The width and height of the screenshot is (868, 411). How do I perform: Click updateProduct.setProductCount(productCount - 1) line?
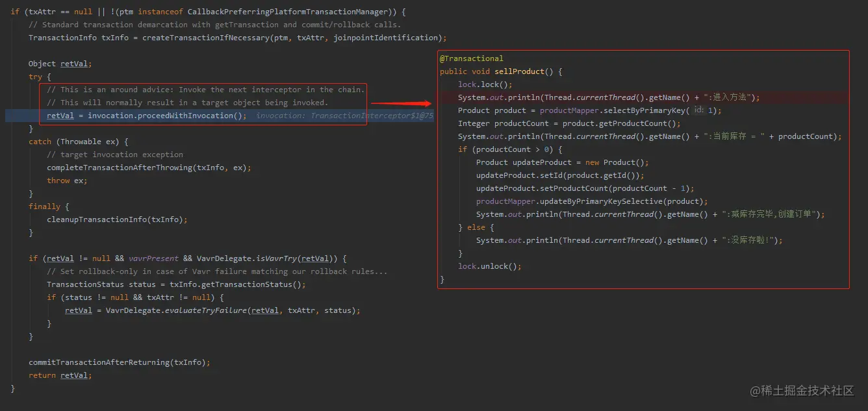[x=585, y=188]
